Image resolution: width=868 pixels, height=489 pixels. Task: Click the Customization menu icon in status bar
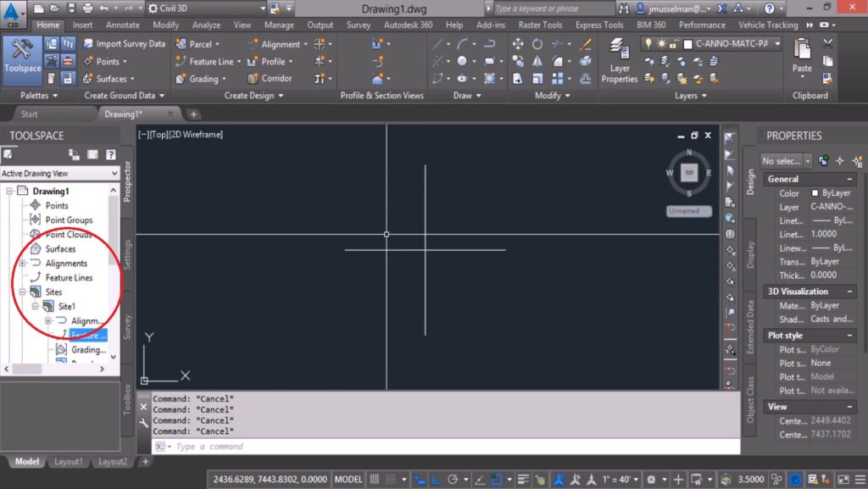860,479
